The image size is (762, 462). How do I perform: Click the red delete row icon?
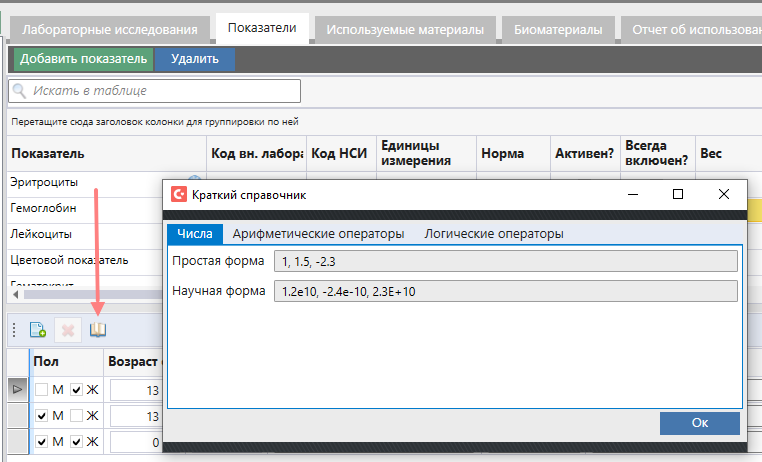pyautogui.click(x=67, y=330)
